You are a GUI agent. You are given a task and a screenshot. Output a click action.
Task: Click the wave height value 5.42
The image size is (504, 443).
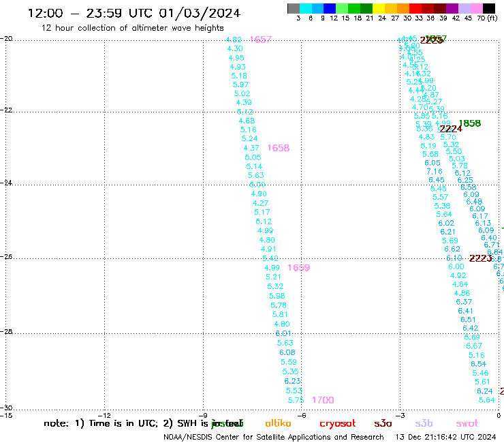pos(270,258)
